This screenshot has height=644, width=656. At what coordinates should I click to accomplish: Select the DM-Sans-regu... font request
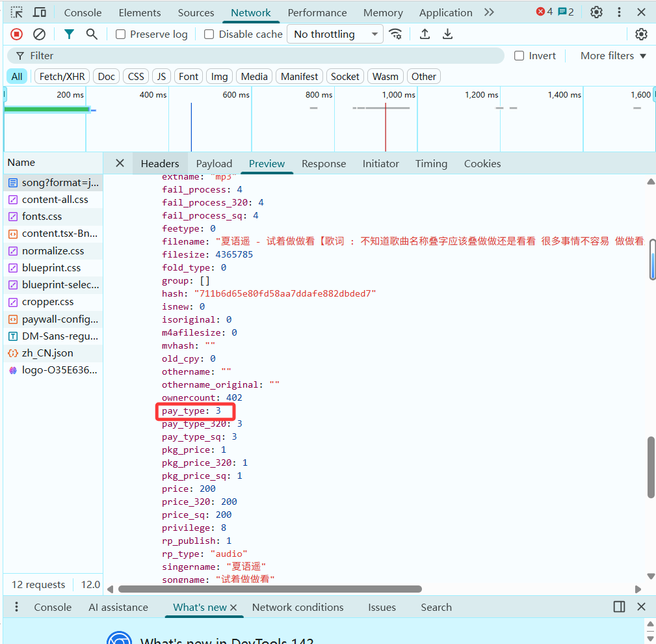pos(53,336)
